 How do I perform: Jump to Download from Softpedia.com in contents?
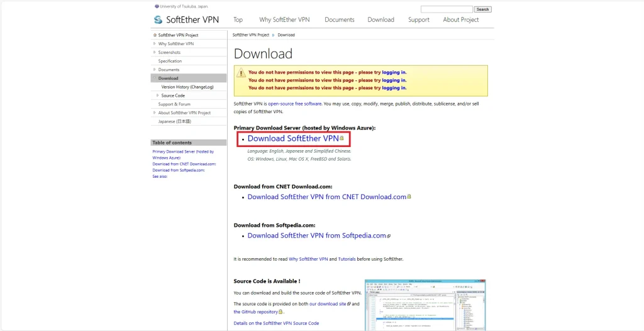(x=178, y=170)
